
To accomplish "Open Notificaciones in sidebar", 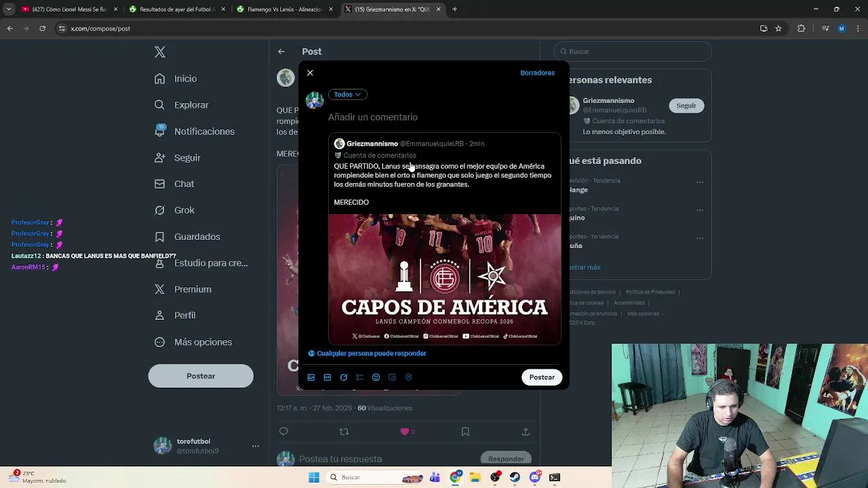I will coord(195,131).
